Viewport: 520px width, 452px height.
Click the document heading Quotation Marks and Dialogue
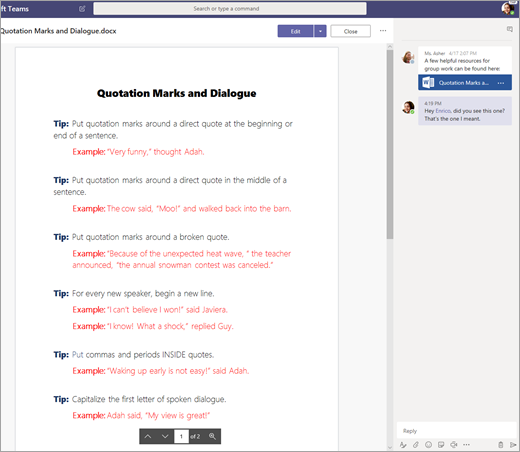(177, 93)
